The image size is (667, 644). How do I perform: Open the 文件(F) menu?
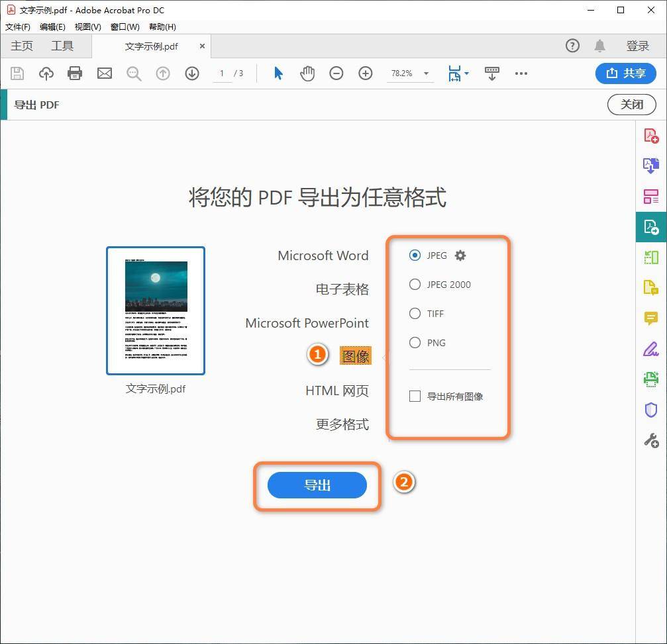tap(18, 26)
